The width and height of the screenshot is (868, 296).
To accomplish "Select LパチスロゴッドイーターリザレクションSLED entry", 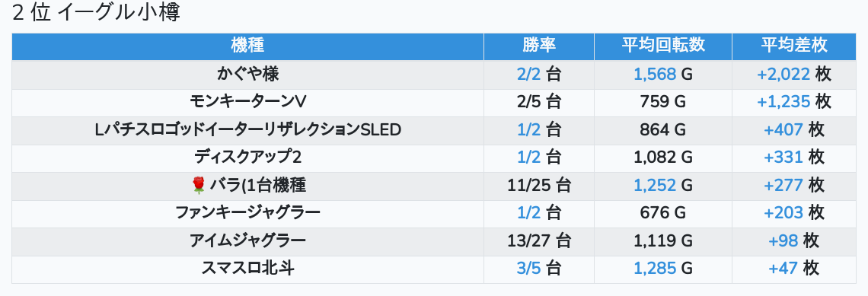I will point(247,130).
